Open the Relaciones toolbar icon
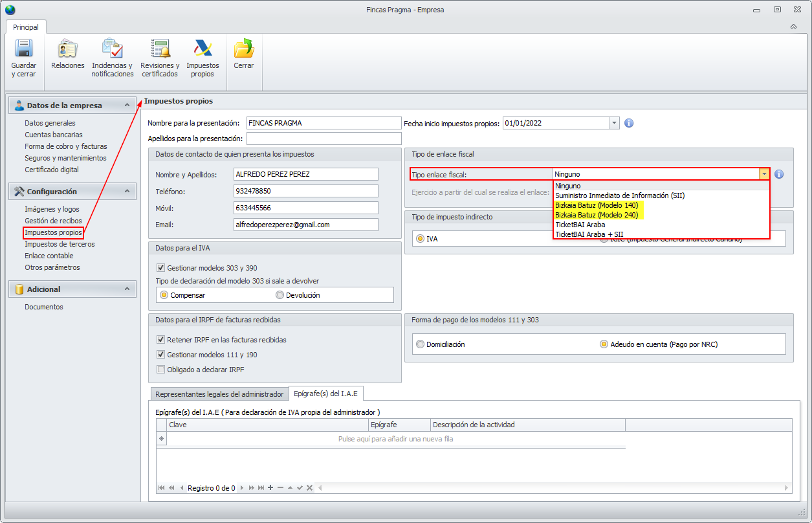Viewport: 812px width, 523px height. tap(68, 50)
